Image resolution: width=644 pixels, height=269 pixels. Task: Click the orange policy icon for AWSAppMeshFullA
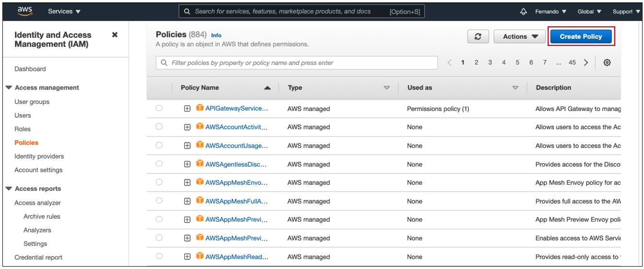tap(200, 201)
